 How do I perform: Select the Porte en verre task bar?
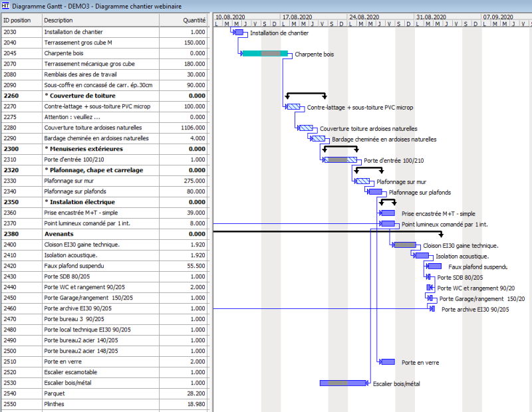pos(388,362)
